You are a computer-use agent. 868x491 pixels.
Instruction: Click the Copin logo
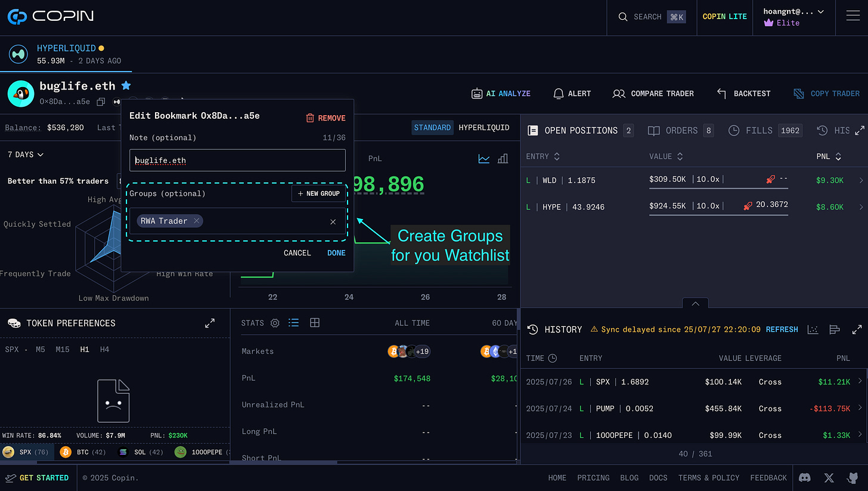50,17
